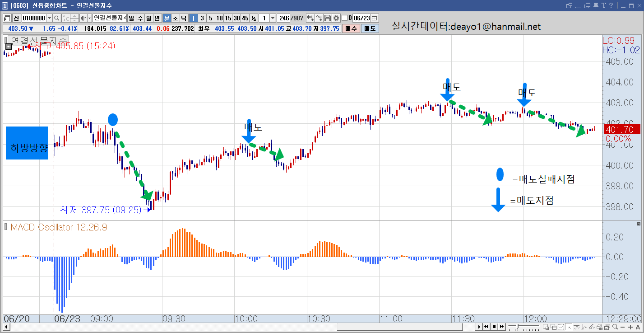The height and width of the screenshot is (333, 644).
Task: Select the 30 minute interval button
Action: click(236, 18)
